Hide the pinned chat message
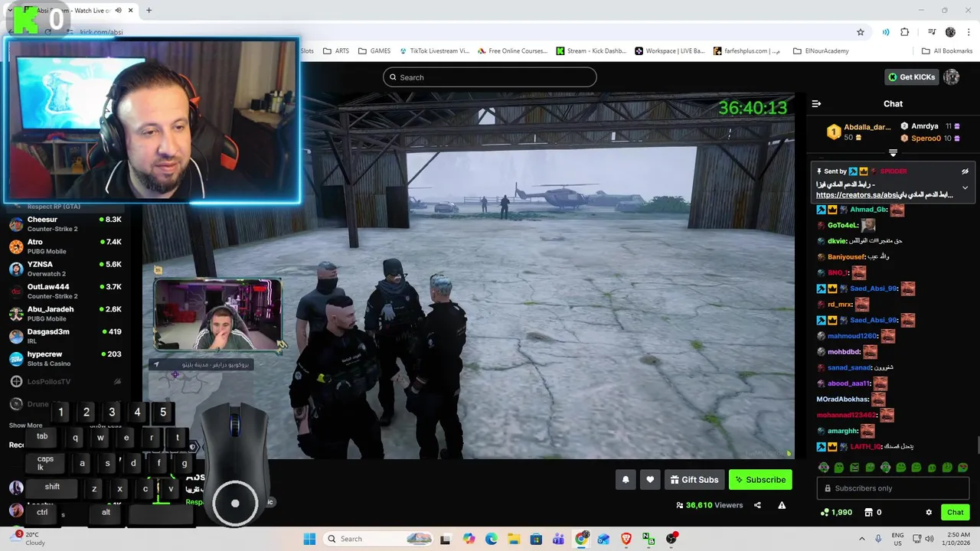Viewport: 980px width, 551px height. coord(965,171)
